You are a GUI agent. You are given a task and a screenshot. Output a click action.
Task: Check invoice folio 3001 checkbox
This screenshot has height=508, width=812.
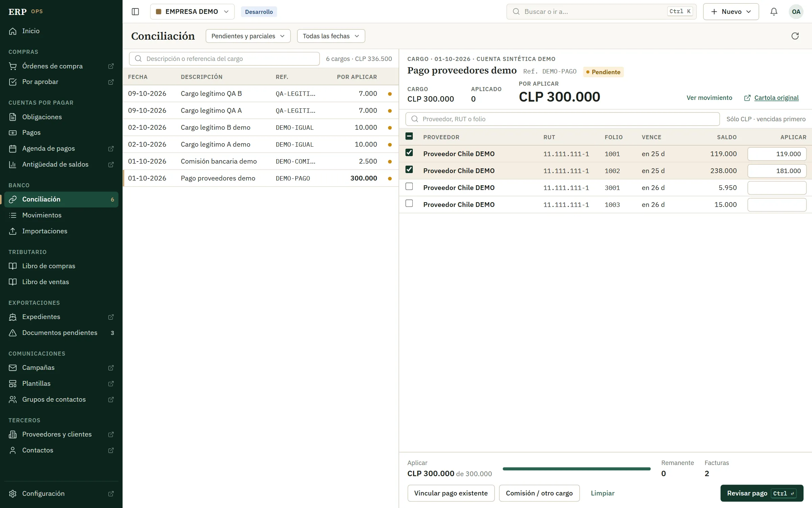tap(409, 186)
